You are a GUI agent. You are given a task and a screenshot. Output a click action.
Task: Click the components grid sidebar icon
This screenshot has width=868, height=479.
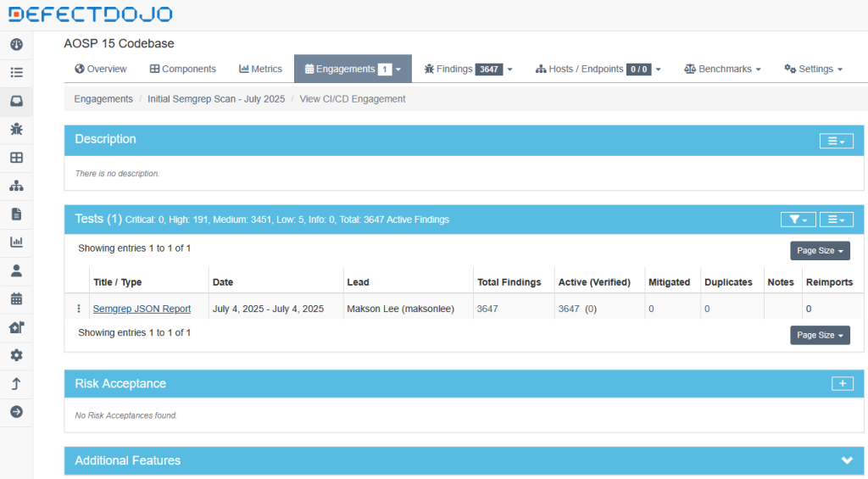coord(17,158)
